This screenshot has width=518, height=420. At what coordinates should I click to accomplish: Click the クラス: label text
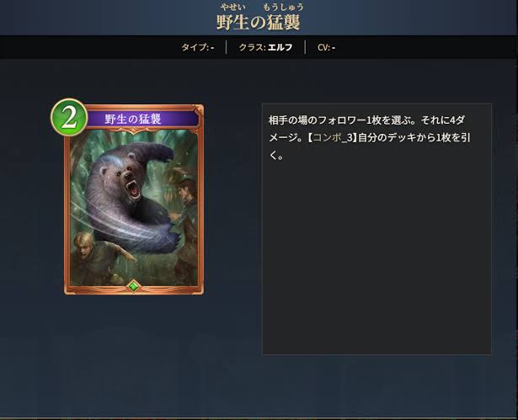coord(253,47)
